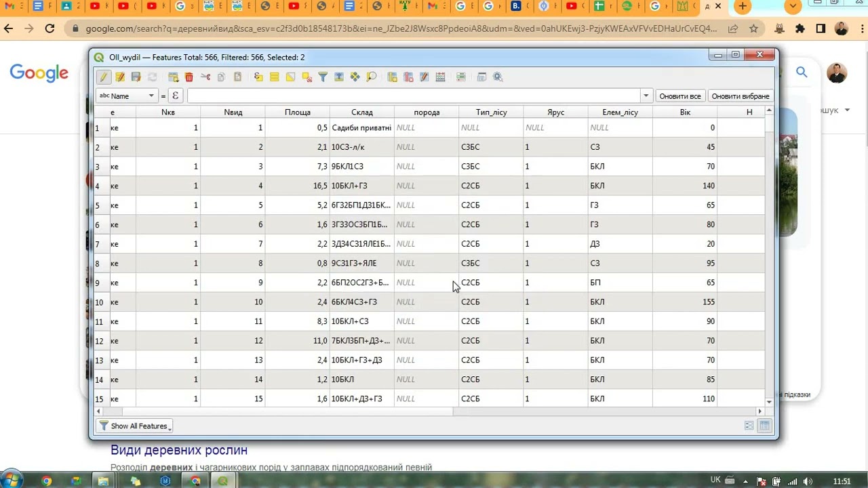Switch to form view icon
This screenshot has height=488, width=868.
coord(749,426)
